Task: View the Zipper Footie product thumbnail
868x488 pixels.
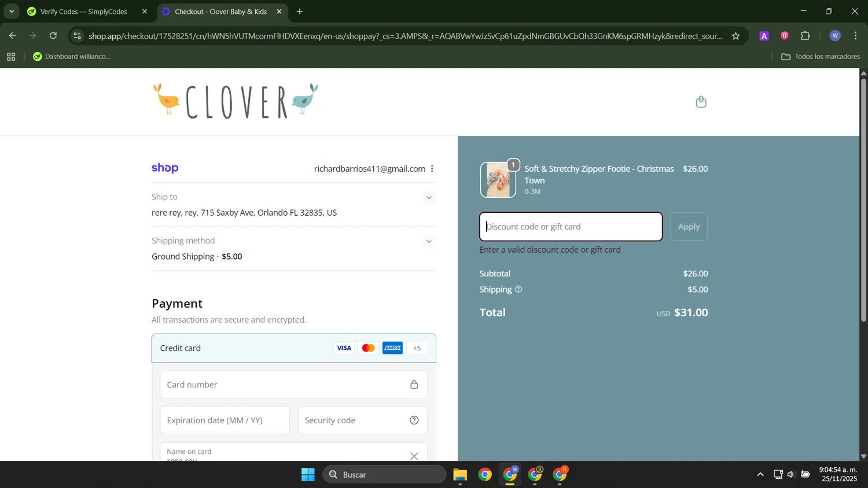Action: pyautogui.click(x=498, y=180)
